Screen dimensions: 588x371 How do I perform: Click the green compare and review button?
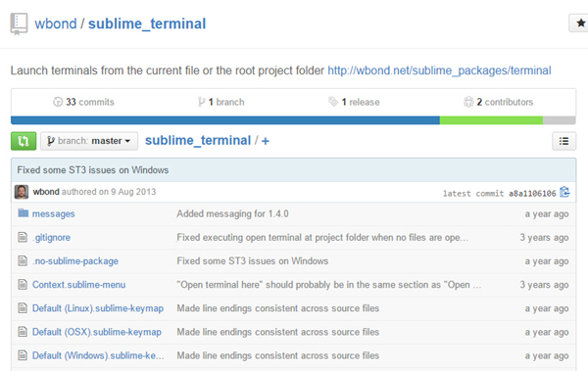pyautogui.click(x=24, y=141)
